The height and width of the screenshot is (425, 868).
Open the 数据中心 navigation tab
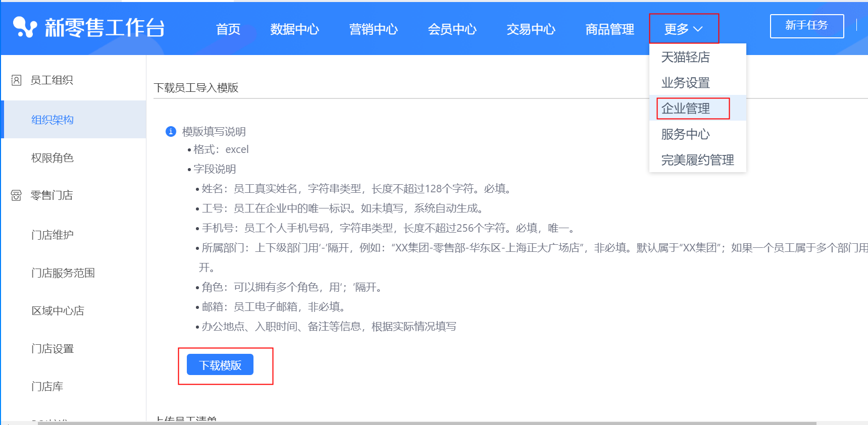(294, 29)
